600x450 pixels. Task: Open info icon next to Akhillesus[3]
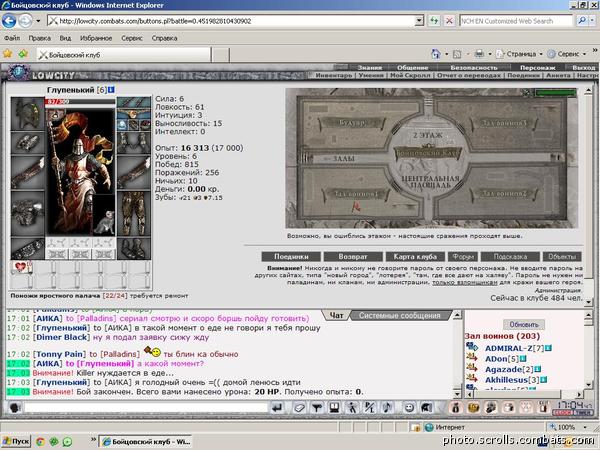pyautogui.click(x=544, y=380)
